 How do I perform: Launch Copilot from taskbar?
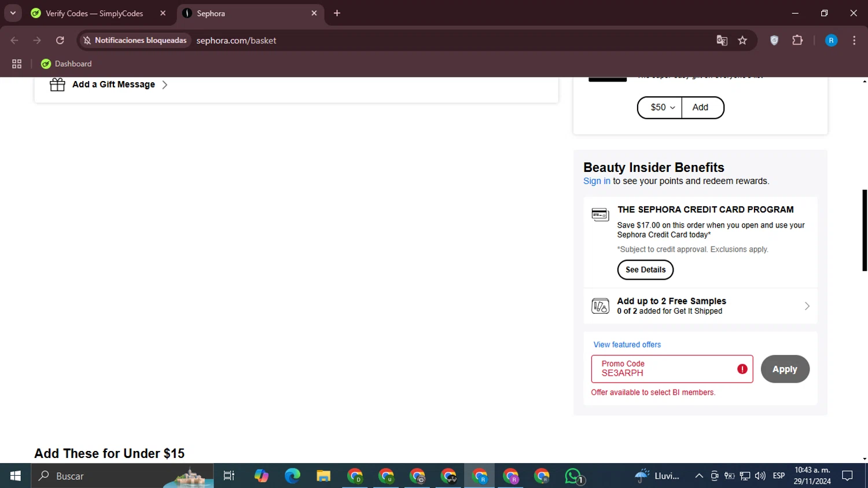coord(261,476)
